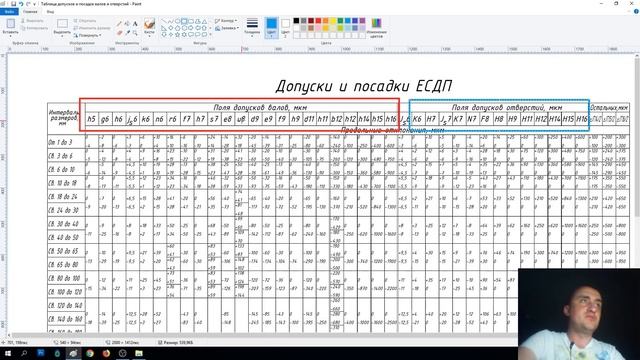Pick the Line shape in the gallery
Viewport: 640px width, 360px height.
coord(164,21)
